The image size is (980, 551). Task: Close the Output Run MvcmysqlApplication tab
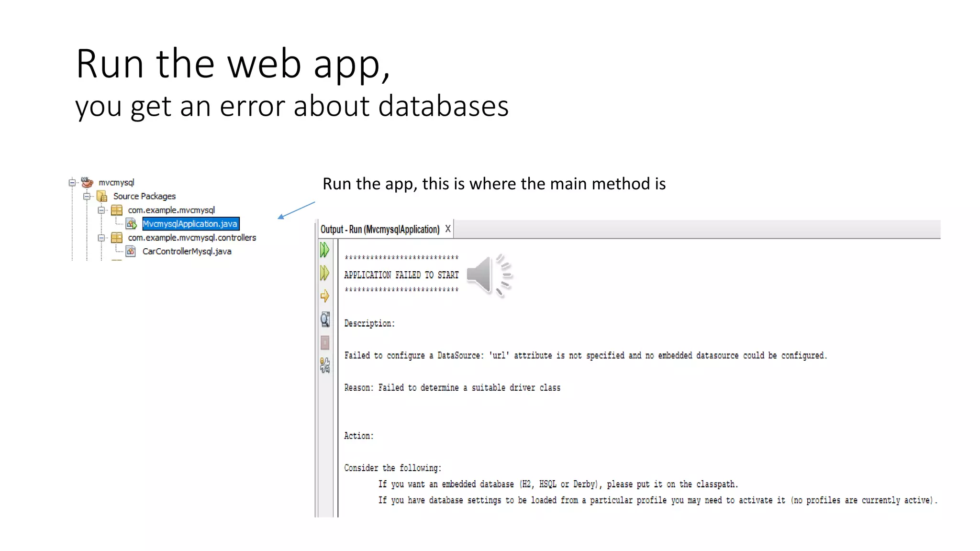(x=448, y=229)
